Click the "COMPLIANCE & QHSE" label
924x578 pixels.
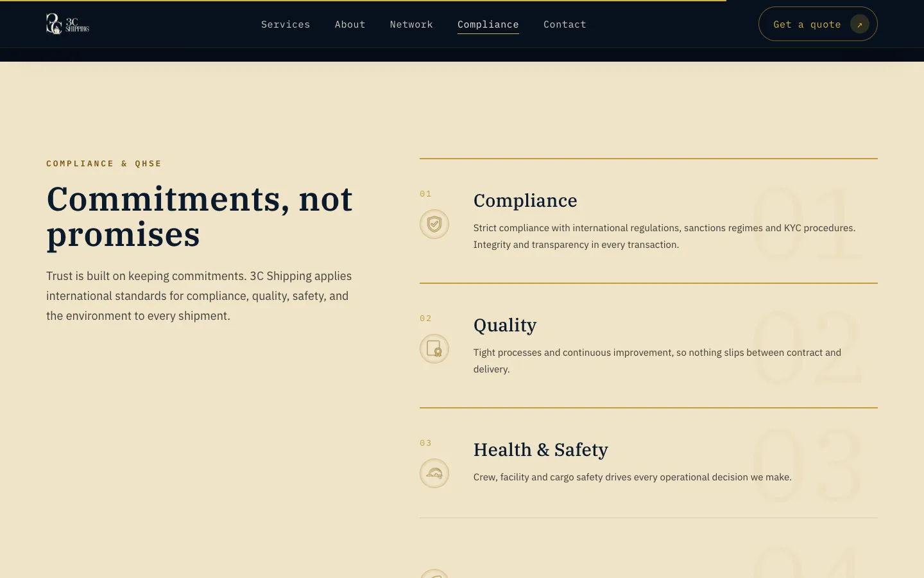pos(104,164)
